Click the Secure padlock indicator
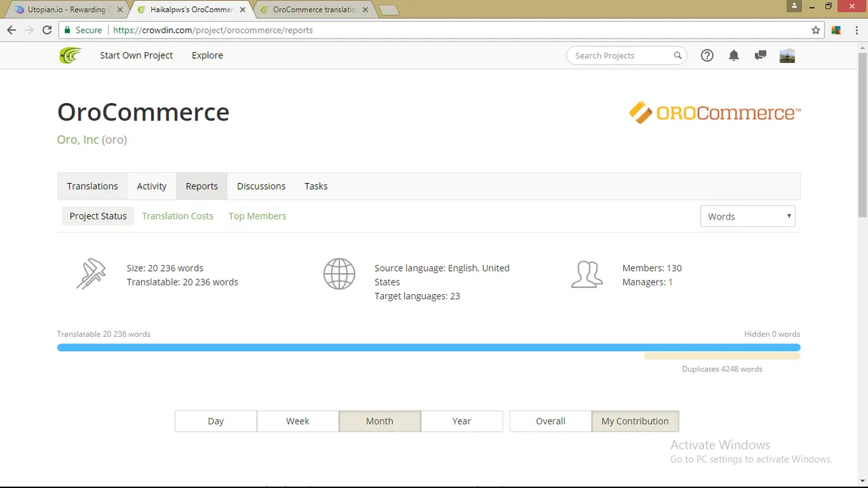Viewport: 868px width, 488px height. [83, 30]
